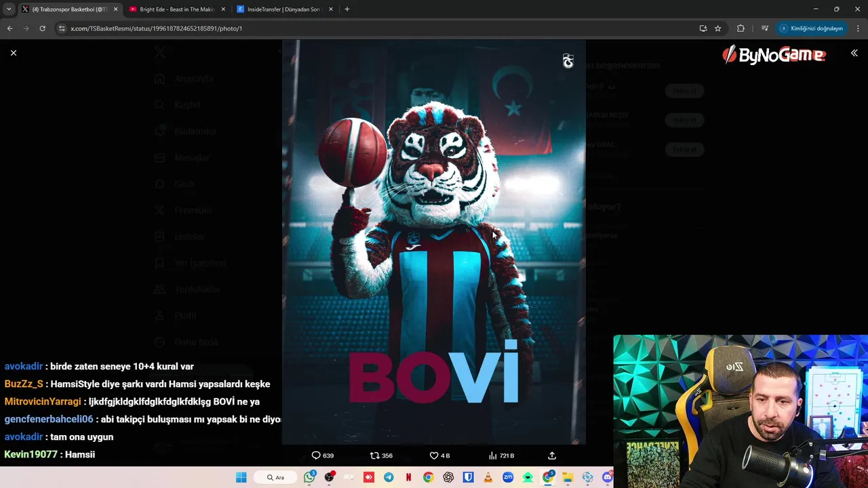
Task: Share the post using the upload icon
Action: tap(552, 455)
